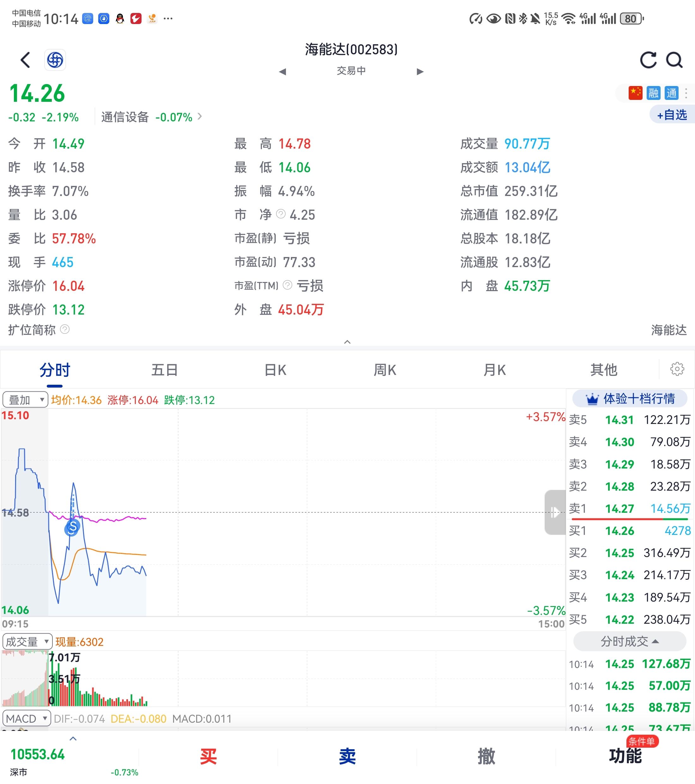
Task: Tap the back arrow icon
Action: [x=25, y=60]
